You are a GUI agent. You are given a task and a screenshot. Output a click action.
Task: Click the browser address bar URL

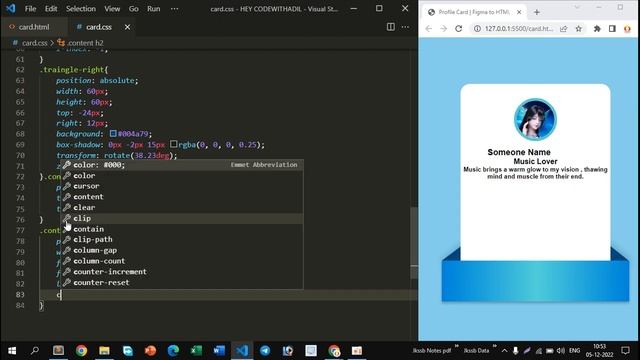click(x=519, y=29)
